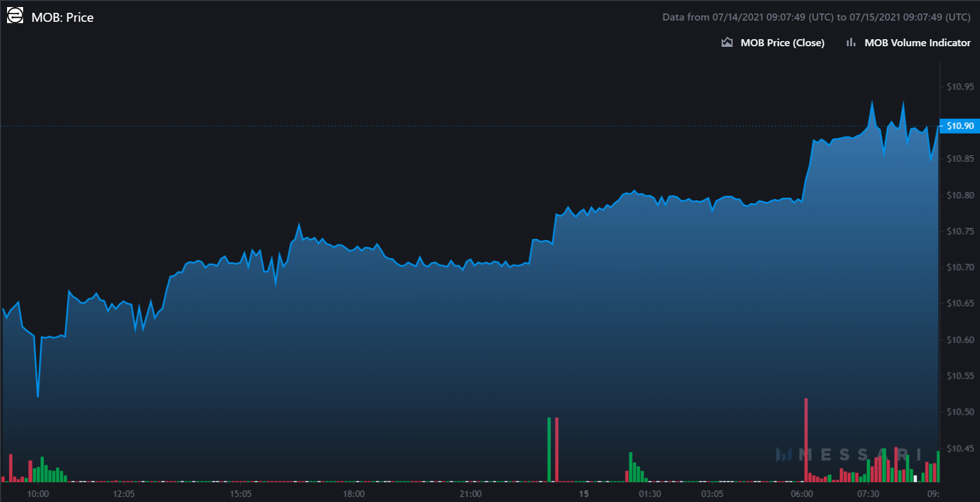Click the MOB coin logo icon

click(x=15, y=17)
